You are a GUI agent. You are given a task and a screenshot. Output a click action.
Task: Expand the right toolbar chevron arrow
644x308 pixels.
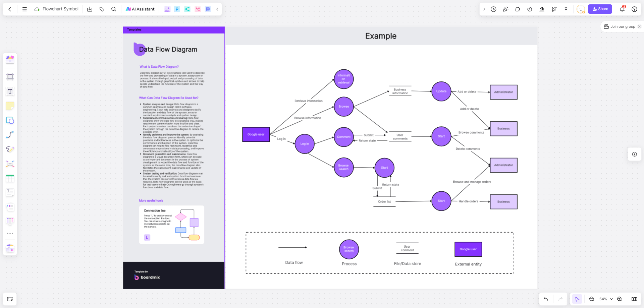pyautogui.click(x=484, y=9)
